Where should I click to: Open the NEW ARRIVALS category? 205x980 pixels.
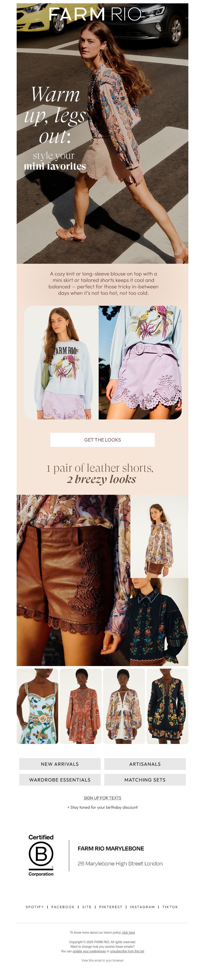pyautogui.click(x=60, y=764)
